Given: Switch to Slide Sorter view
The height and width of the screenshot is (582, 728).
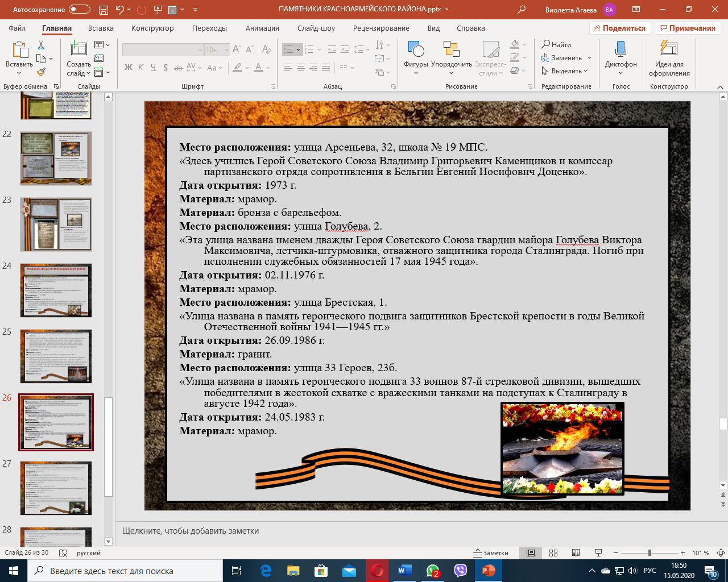Looking at the screenshot, I should (x=553, y=553).
